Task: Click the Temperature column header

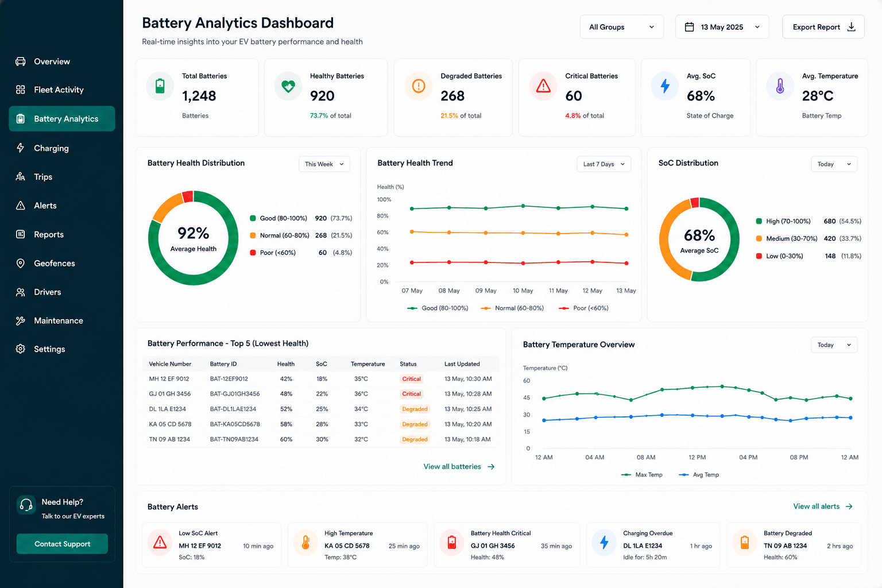Action: click(x=368, y=364)
